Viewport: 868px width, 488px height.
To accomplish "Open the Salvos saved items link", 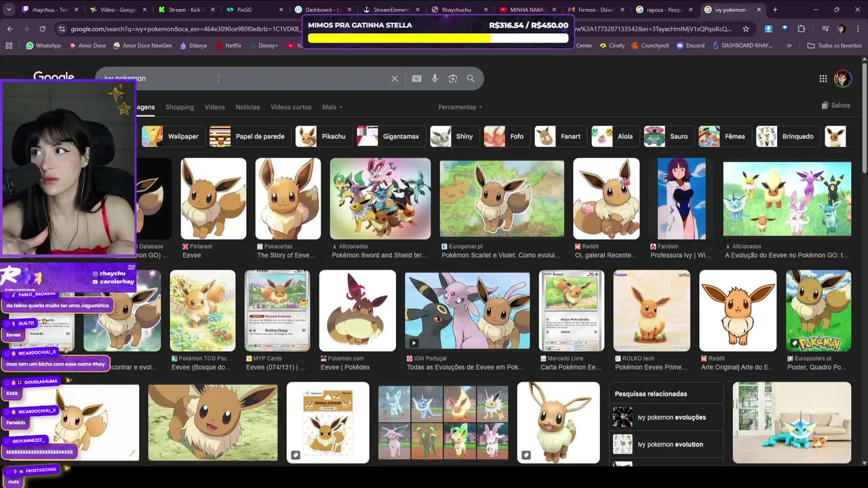I will point(835,105).
